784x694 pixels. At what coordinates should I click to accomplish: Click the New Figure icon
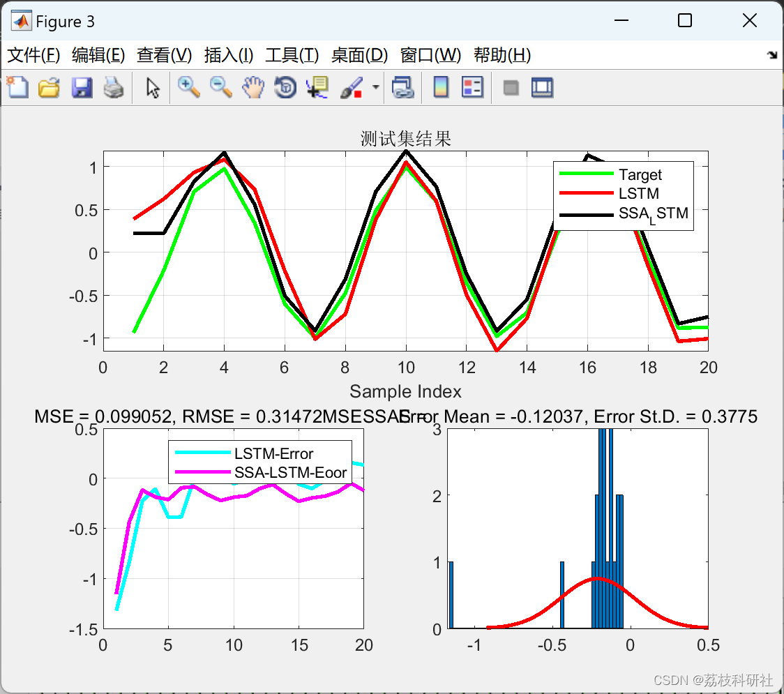[x=17, y=87]
